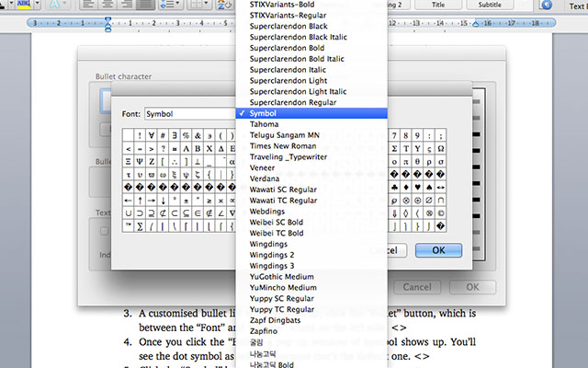
Task: Click the Align Text Left toolbar icon
Action: coord(88,4)
